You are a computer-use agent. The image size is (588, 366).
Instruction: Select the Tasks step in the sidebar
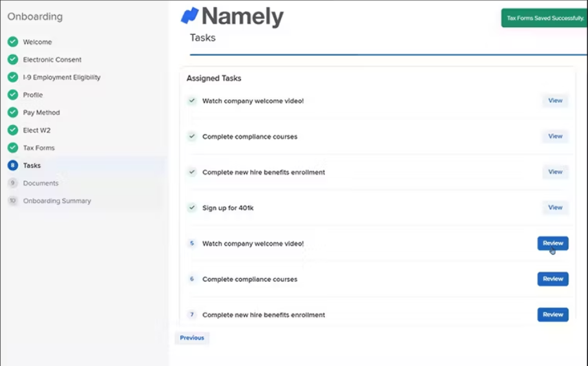tap(32, 166)
